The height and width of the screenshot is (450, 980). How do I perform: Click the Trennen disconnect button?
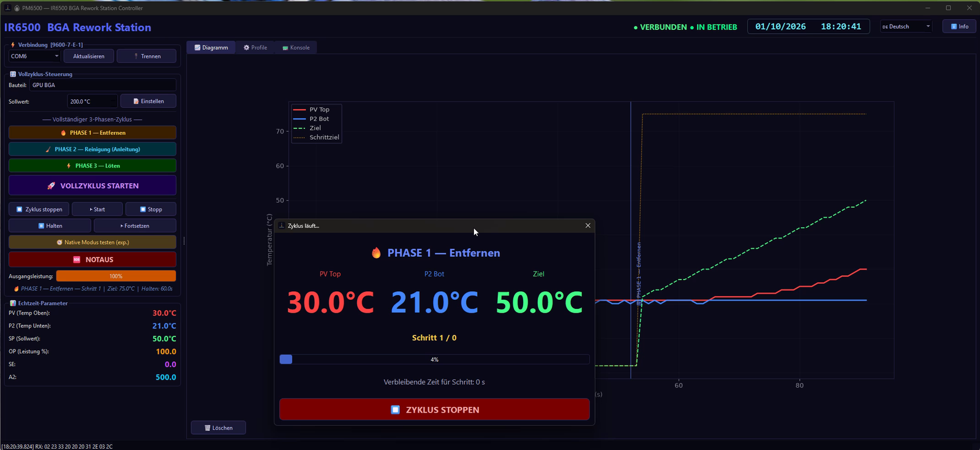pyautogui.click(x=146, y=56)
